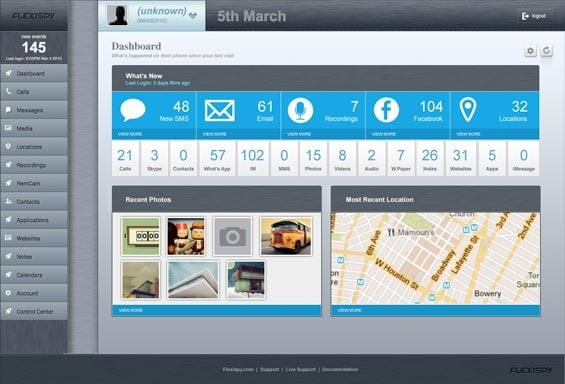Viewport: 565px width, 384px height.
Task: Click the 57 What's App counter tile
Action: (217, 158)
